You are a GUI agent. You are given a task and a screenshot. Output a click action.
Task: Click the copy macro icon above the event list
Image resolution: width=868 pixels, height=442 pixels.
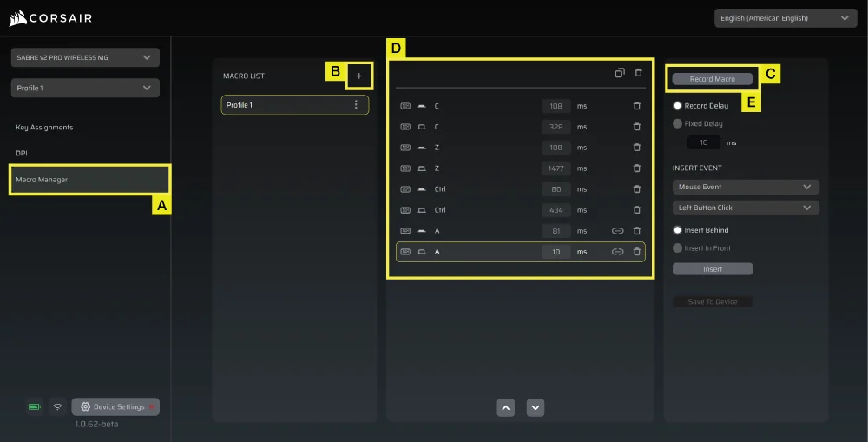(620, 73)
